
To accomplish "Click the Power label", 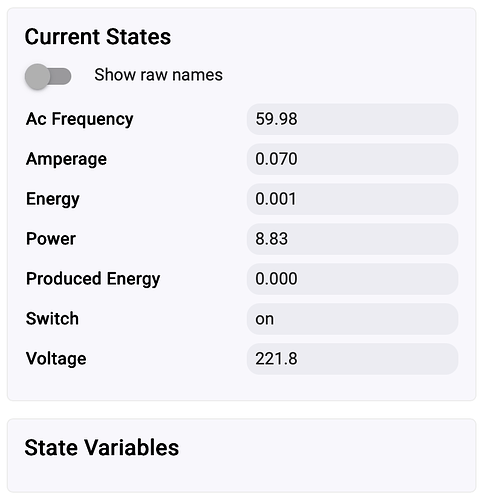I will (51, 239).
